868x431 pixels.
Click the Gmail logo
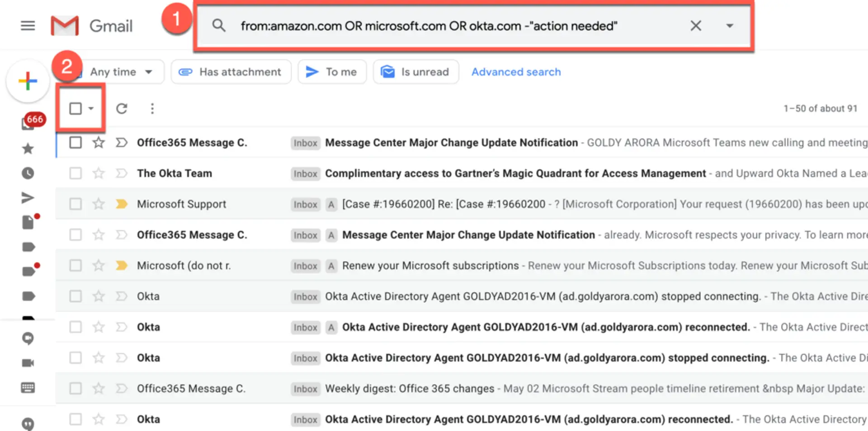92,26
